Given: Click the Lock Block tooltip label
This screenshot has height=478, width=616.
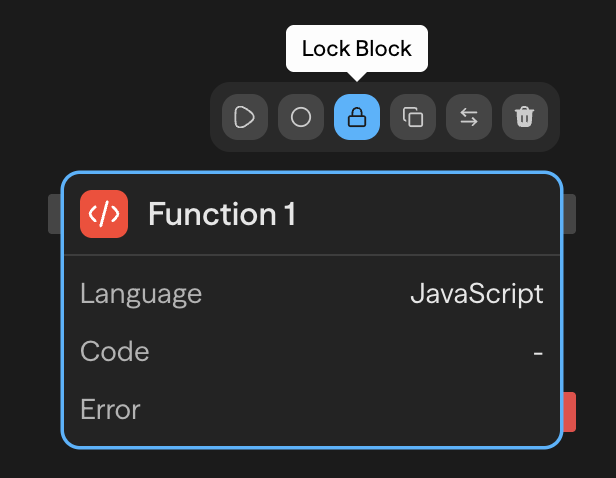Looking at the screenshot, I should [357, 49].
